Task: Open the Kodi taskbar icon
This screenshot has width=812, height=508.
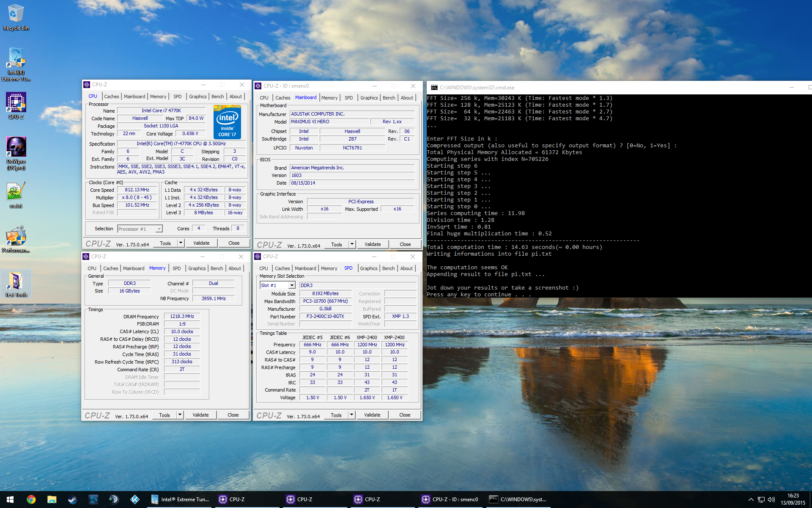Action: (134, 500)
